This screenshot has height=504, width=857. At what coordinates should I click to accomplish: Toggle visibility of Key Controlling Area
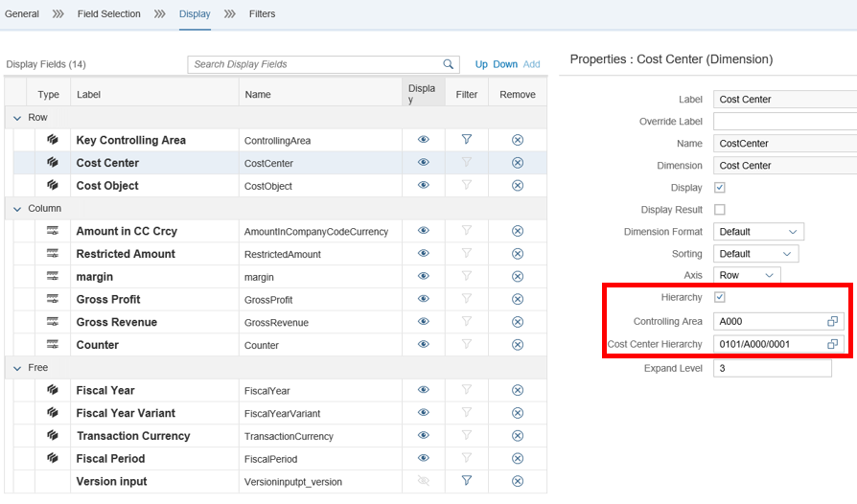coord(424,139)
